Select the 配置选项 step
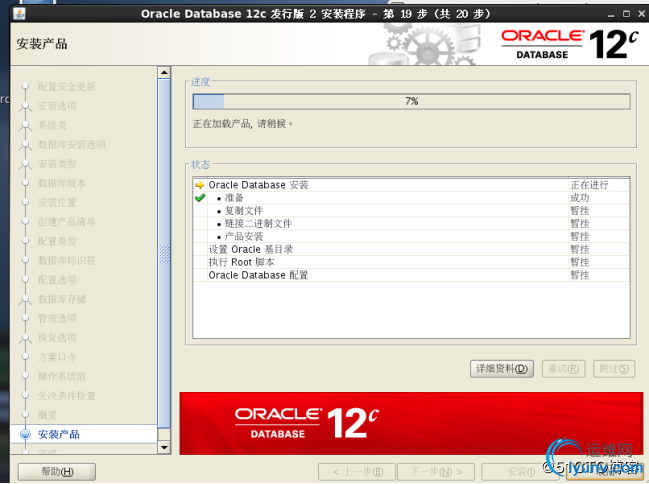 coord(57,280)
